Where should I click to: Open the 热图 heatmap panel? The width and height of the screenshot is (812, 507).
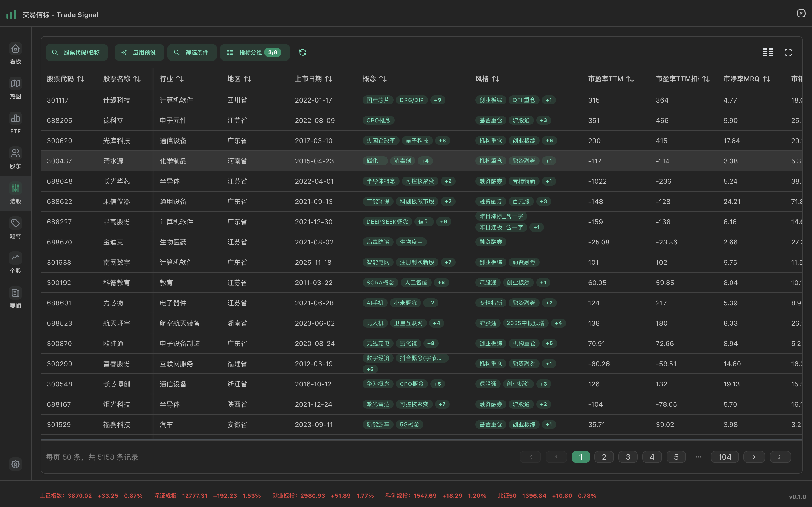[x=15, y=89]
